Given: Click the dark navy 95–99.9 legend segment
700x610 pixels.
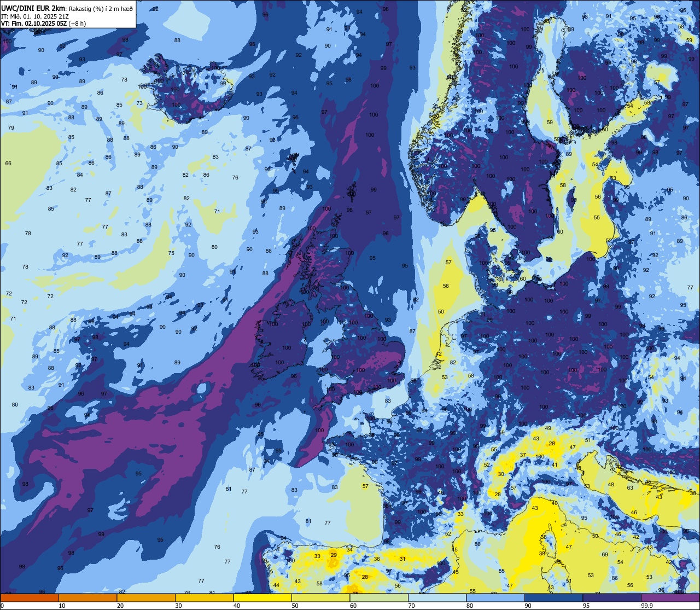Looking at the screenshot, I should [x=612, y=598].
